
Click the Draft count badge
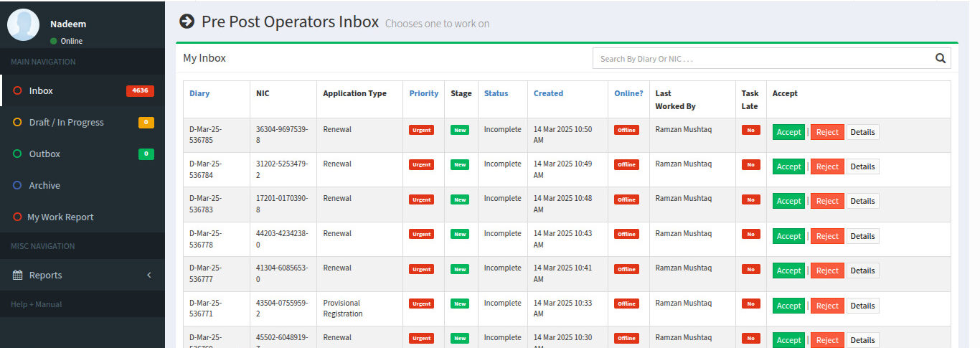coord(146,123)
